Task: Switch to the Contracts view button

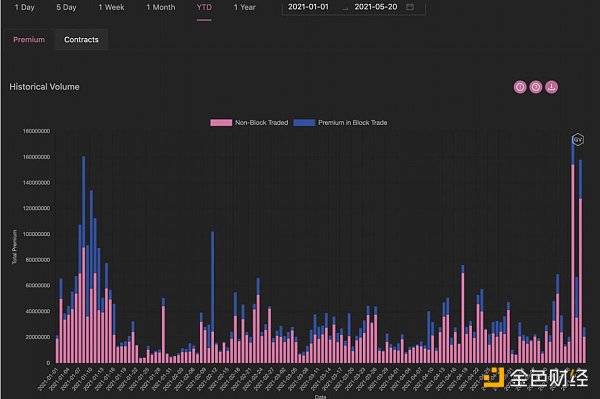Action: 81,39
